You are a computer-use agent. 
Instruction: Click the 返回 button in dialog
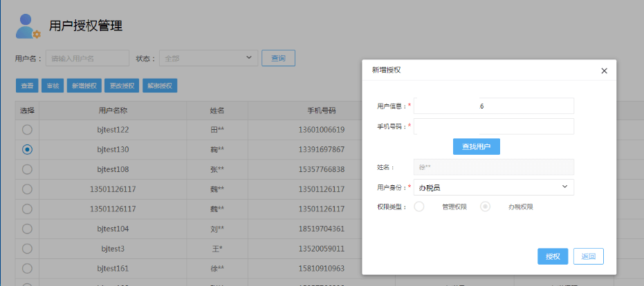(x=588, y=256)
